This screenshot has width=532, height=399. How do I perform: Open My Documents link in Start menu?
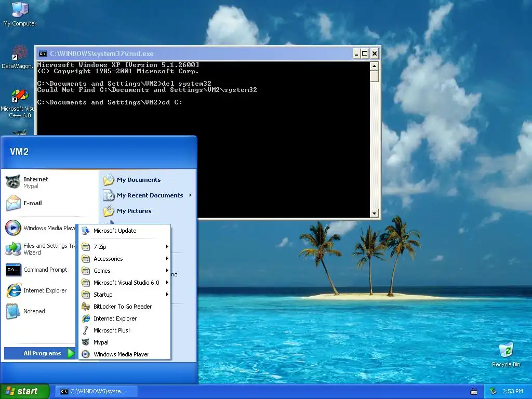pos(138,179)
